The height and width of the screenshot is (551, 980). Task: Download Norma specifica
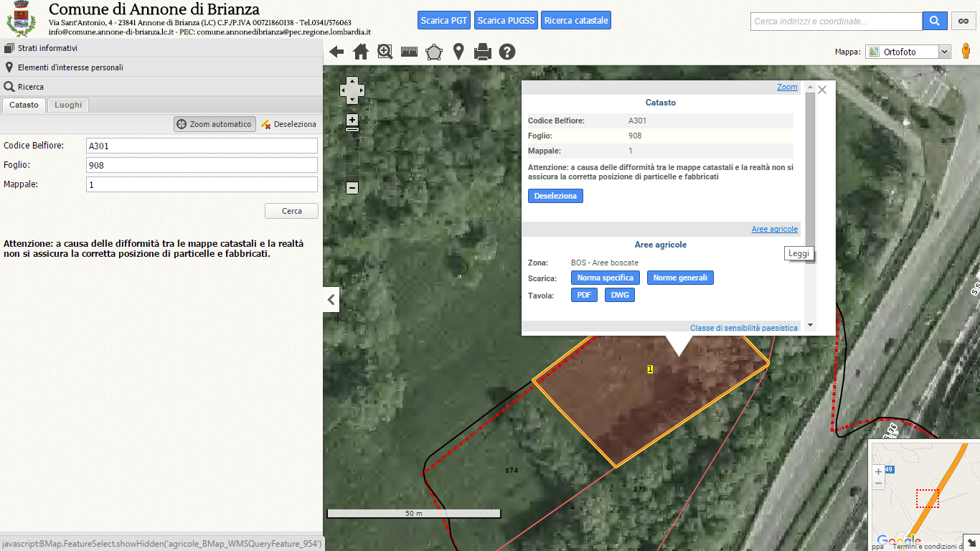606,278
